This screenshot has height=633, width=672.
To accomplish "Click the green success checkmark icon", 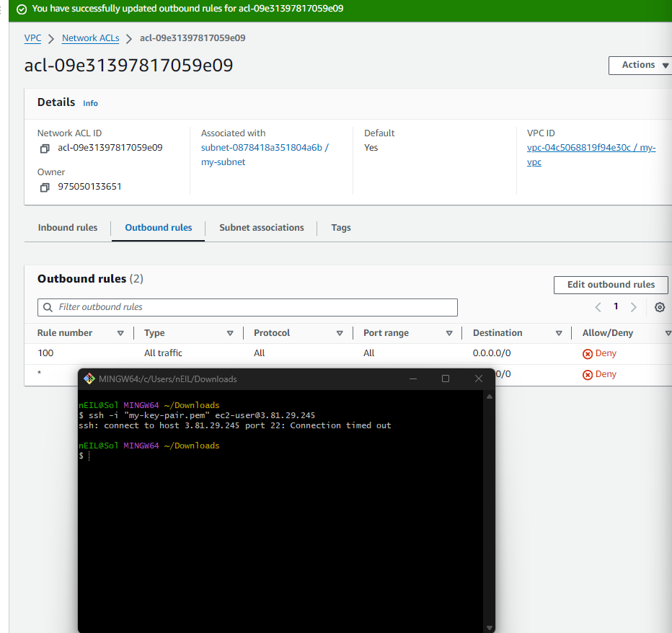I will pyautogui.click(x=22, y=9).
